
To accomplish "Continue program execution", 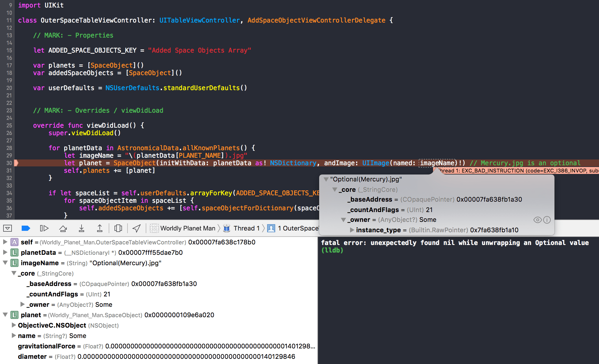I will click(45, 228).
